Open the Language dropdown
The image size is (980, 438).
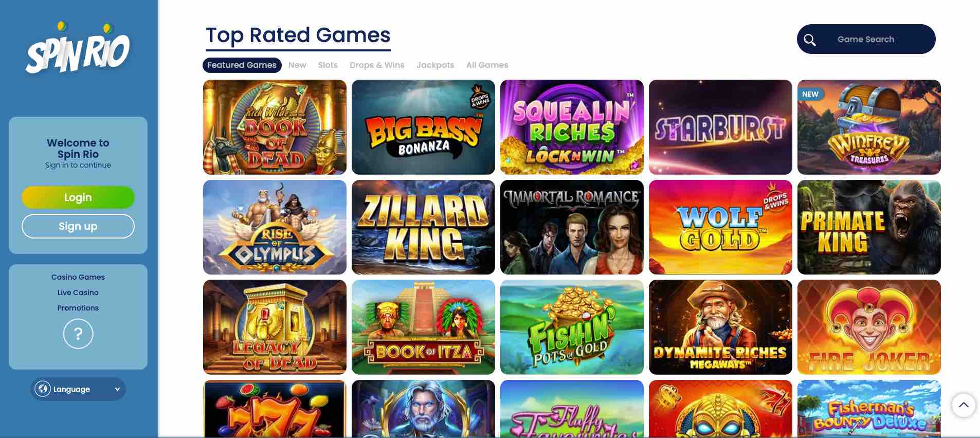pyautogui.click(x=78, y=389)
